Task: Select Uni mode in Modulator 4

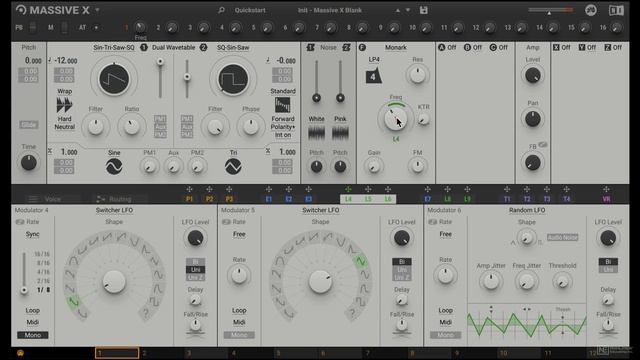Action: click(196, 270)
